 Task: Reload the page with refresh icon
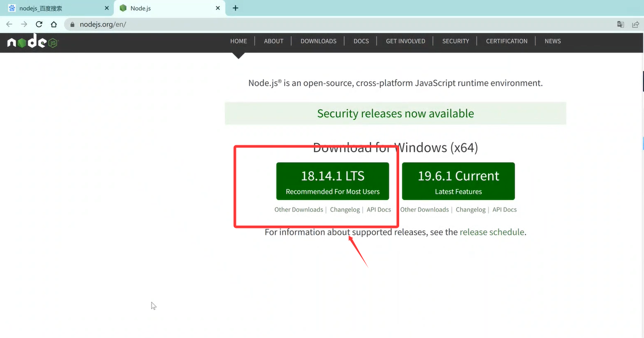(39, 24)
